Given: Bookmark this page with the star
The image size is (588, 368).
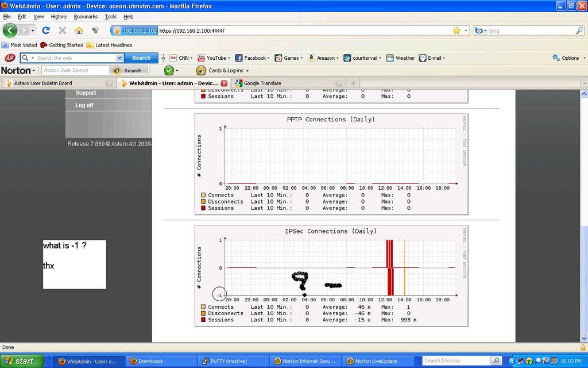Looking at the screenshot, I should point(457,30).
